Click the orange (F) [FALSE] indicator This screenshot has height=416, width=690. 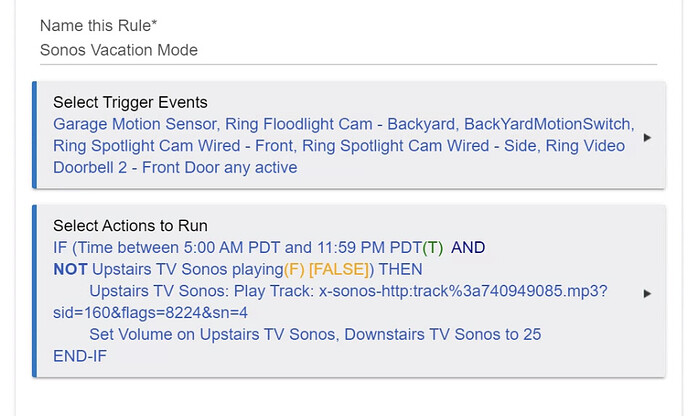click(327, 269)
